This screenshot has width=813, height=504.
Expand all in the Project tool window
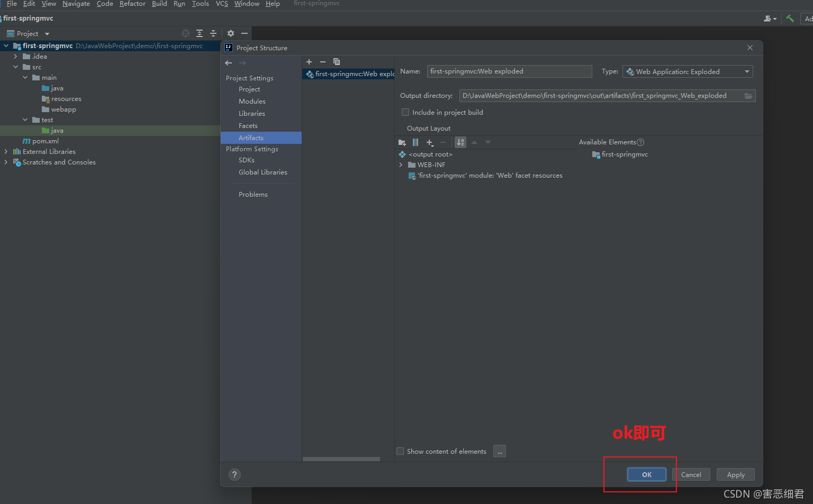click(200, 33)
